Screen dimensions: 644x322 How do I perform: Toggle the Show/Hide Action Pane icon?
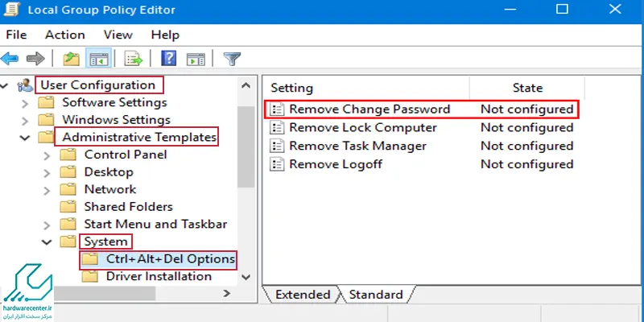coord(196,59)
